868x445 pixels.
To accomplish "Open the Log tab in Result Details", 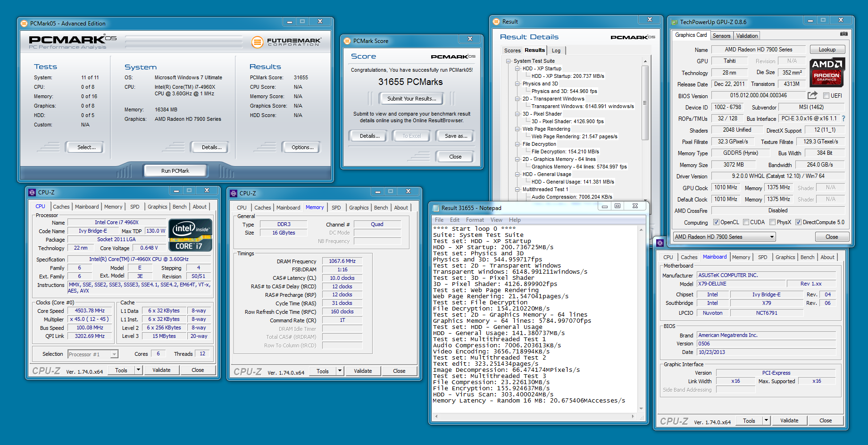I will pyautogui.click(x=556, y=50).
